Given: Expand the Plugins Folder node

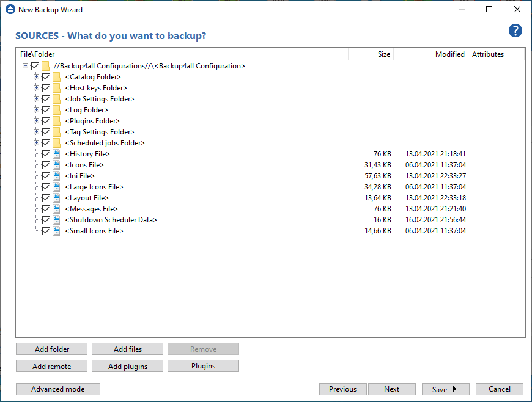Looking at the screenshot, I should click(36, 121).
